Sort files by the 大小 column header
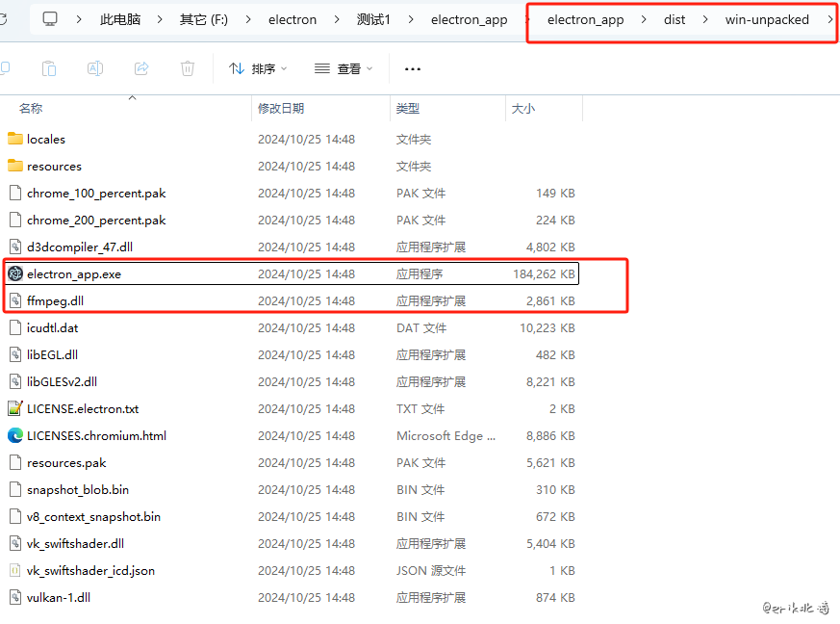The width and height of the screenshot is (840, 624). pyautogui.click(x=523, y=109)
